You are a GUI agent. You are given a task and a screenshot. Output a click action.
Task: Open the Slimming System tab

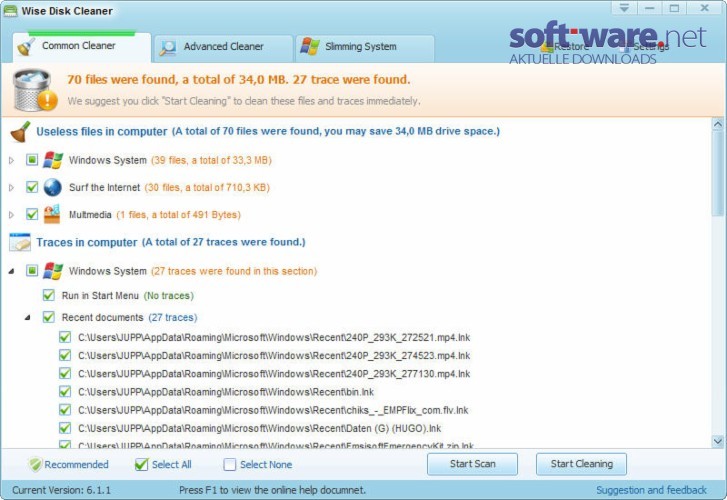click(365, 48)
